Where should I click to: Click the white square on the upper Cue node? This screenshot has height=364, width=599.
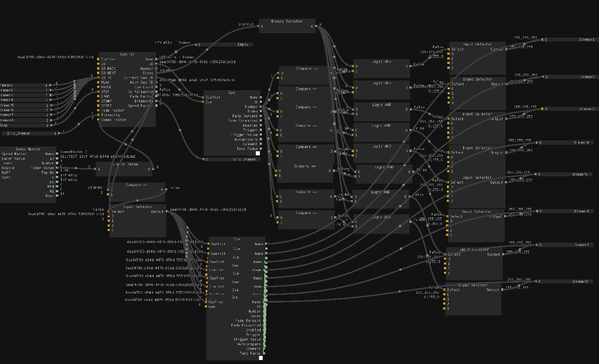click(x=258, y=153)
